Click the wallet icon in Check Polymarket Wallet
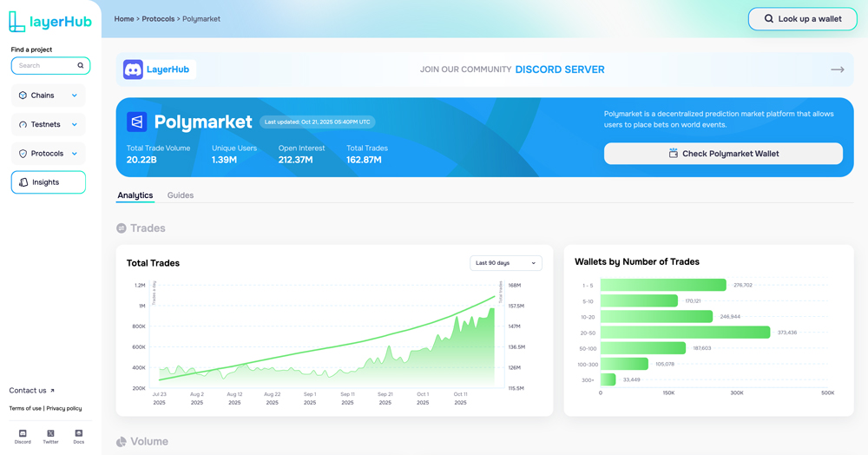 (x=674, y=154)
